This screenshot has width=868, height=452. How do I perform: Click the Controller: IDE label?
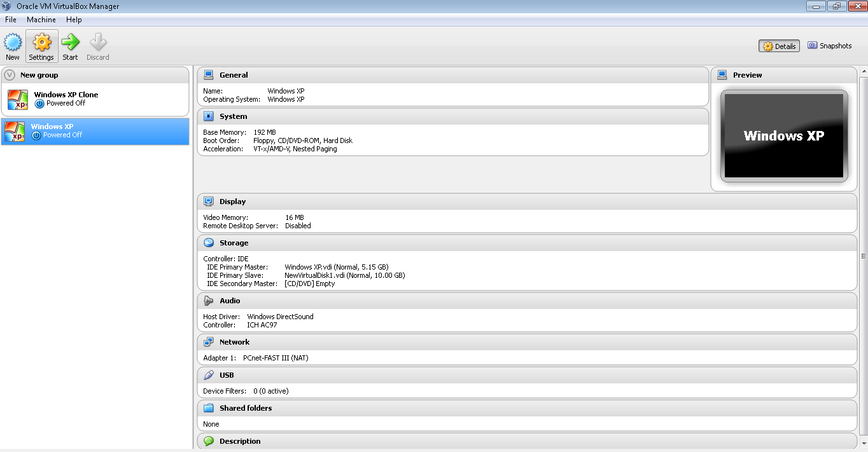click(226, 259)
